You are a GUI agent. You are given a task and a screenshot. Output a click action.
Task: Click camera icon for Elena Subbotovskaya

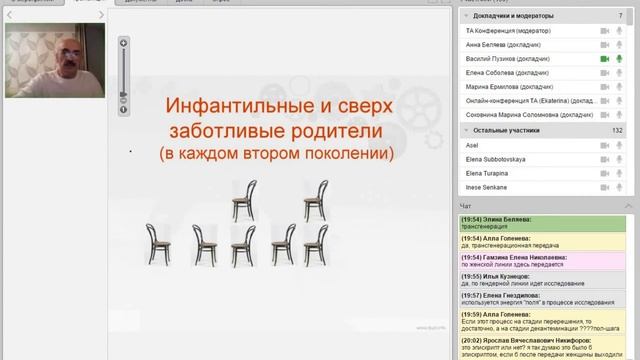[604, 160]
